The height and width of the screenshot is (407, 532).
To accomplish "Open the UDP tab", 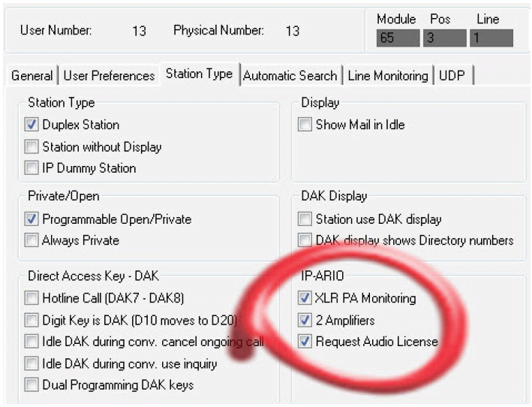I will pos(452,75).
